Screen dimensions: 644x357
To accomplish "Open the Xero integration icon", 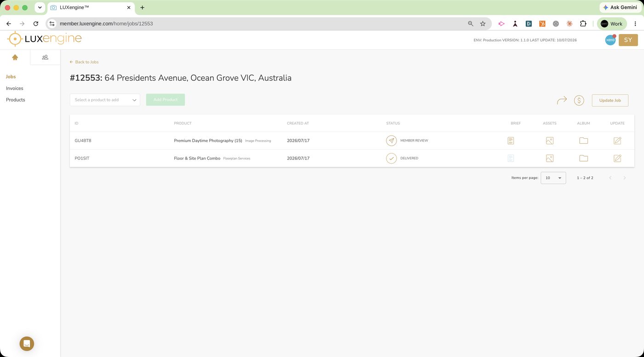I will (610, 40).
